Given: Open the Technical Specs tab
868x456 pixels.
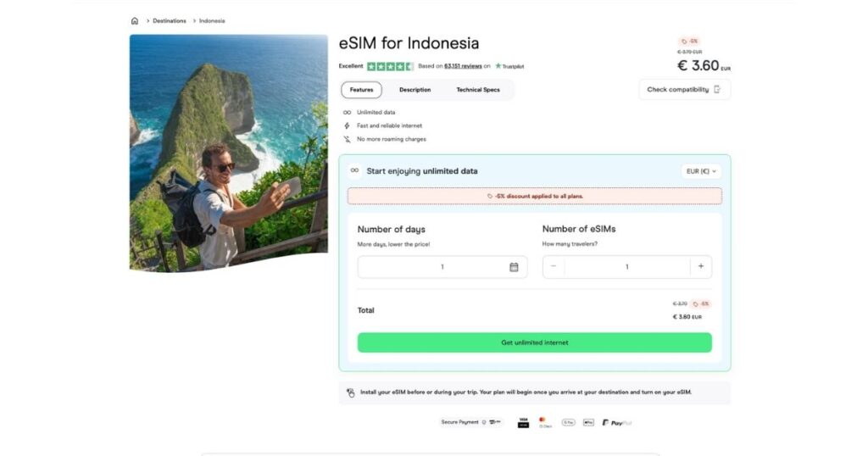Looking at the screenshot, I should point(478,90).
